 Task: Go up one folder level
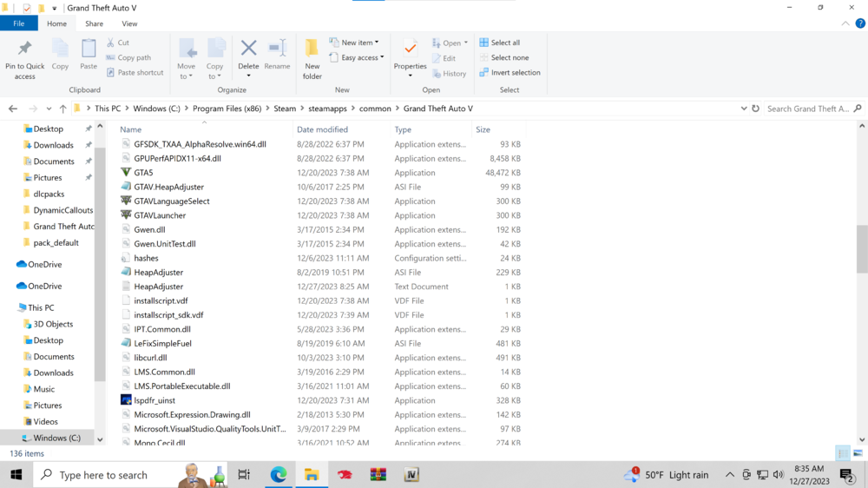point(63,109)
